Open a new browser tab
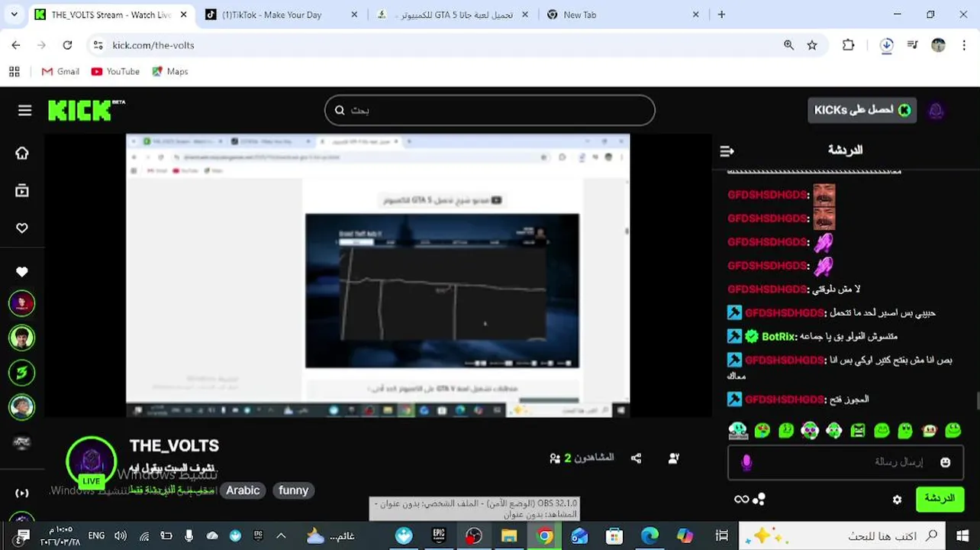 (x=721, y=15)
